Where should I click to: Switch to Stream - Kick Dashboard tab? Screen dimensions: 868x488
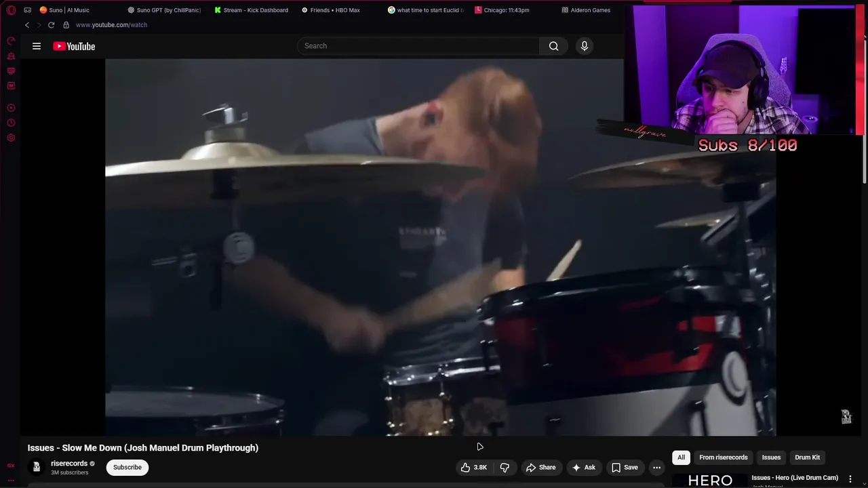point(252,10)
